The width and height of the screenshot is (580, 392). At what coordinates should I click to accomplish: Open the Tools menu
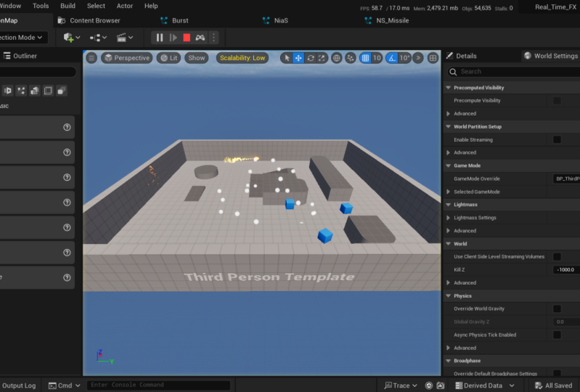click(x=41, y=6)
